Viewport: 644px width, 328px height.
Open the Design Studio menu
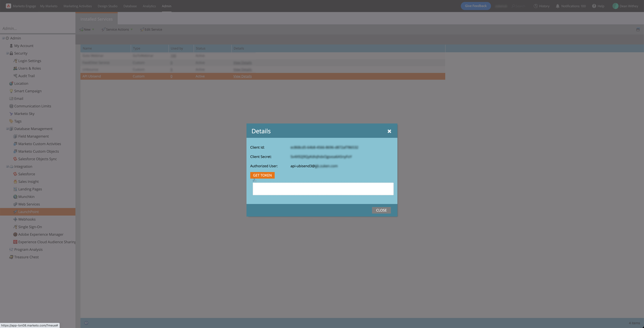[x=108, y=6]
